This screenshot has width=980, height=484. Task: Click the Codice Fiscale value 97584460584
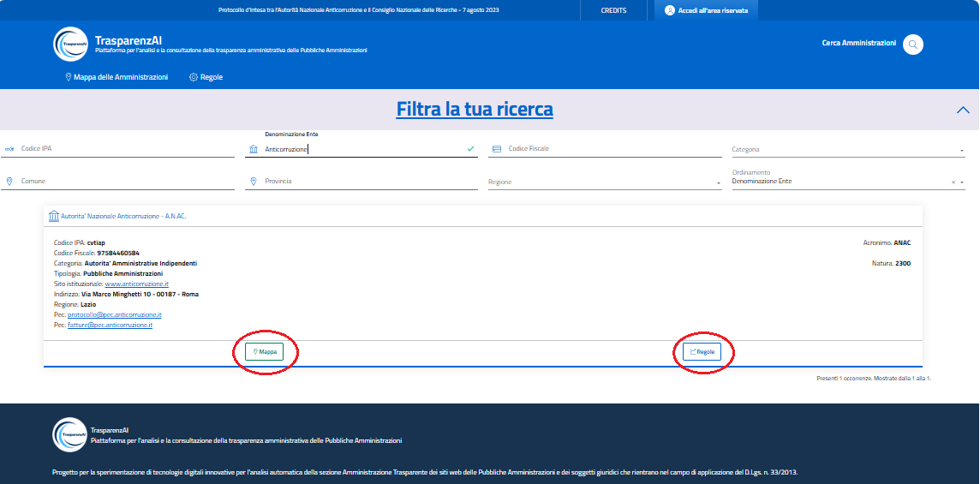(118, 253)
